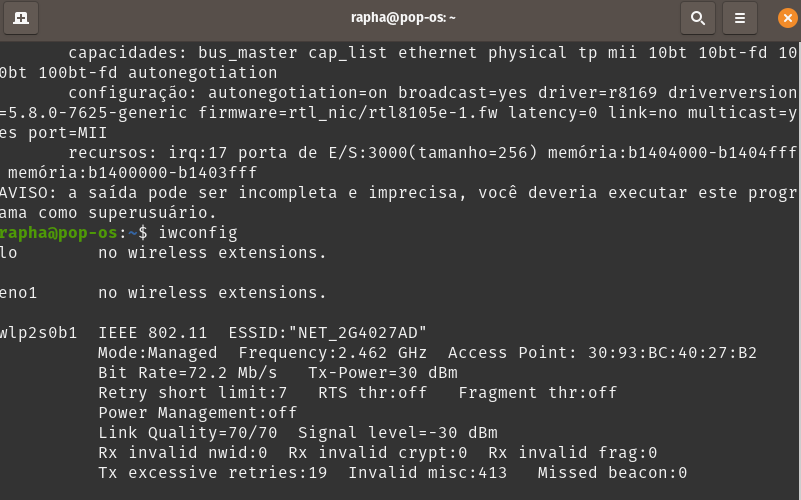Image resolution: width=801 pixels, height=500 pixels.
Task: Click the Frequency:2.462 GHz text
Action: pos(333,353)
